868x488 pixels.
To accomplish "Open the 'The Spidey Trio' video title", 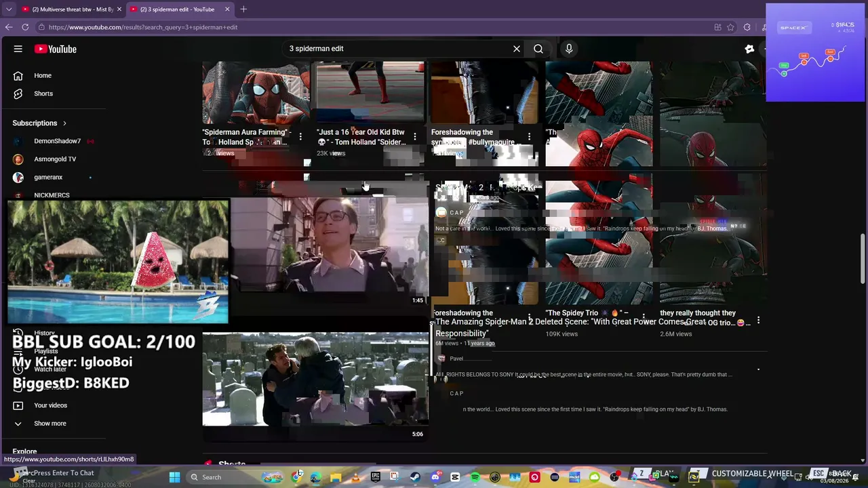I will pyautogui.click(x=587, y=313).
